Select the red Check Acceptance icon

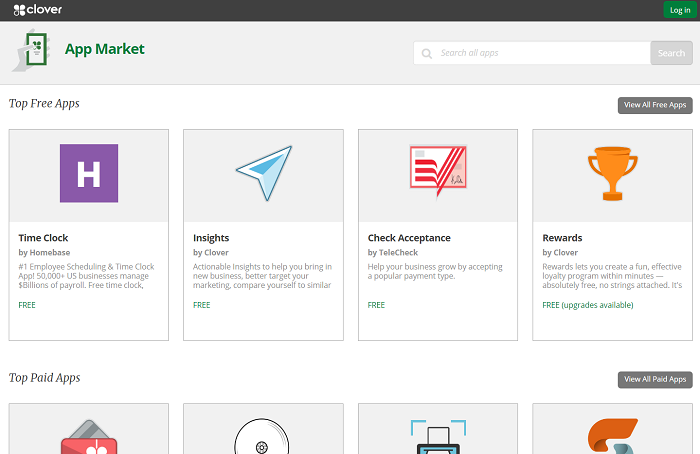[438, 170]
